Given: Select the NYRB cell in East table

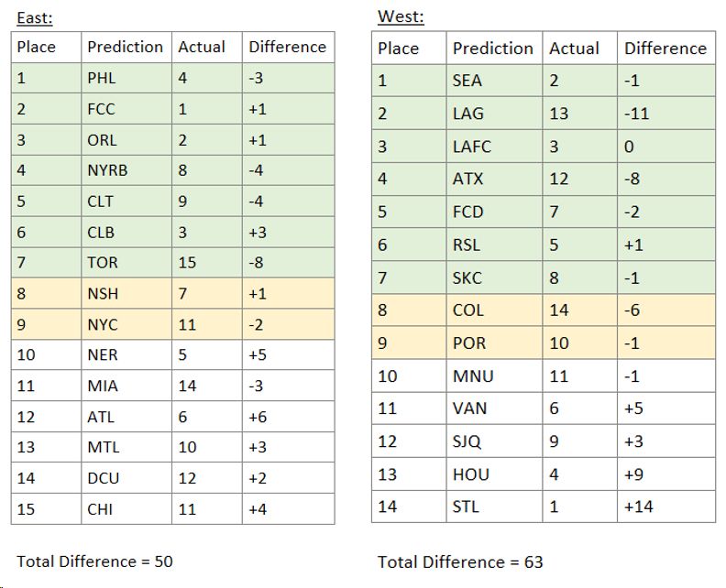Looking at the screenshot, I should [107, 169].
